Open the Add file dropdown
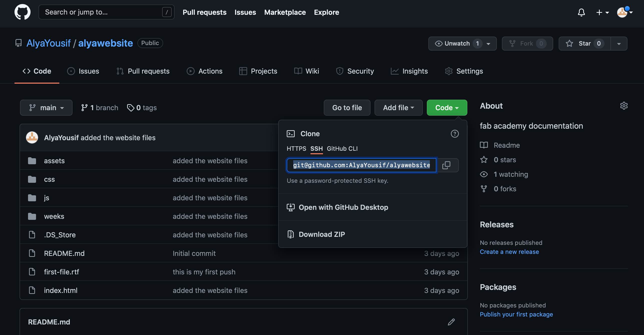644x335 pixels. pyautogui.click(x=399, y=108)
